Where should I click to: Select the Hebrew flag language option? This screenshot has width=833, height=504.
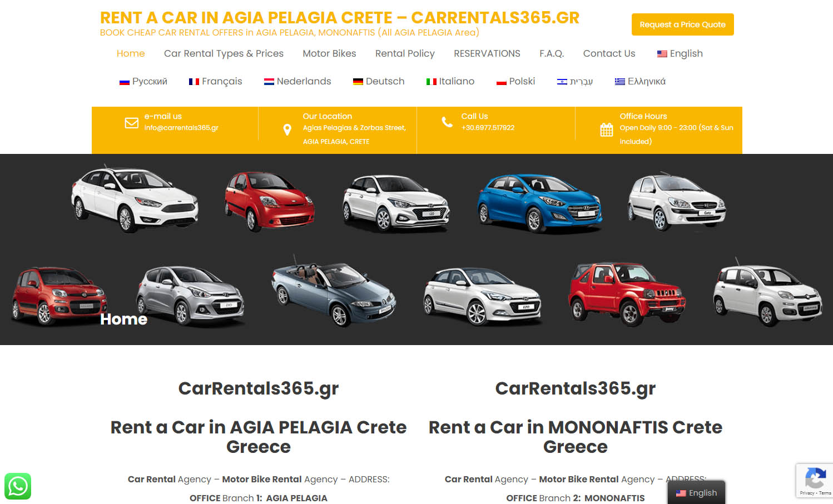(x=575, y=81)
